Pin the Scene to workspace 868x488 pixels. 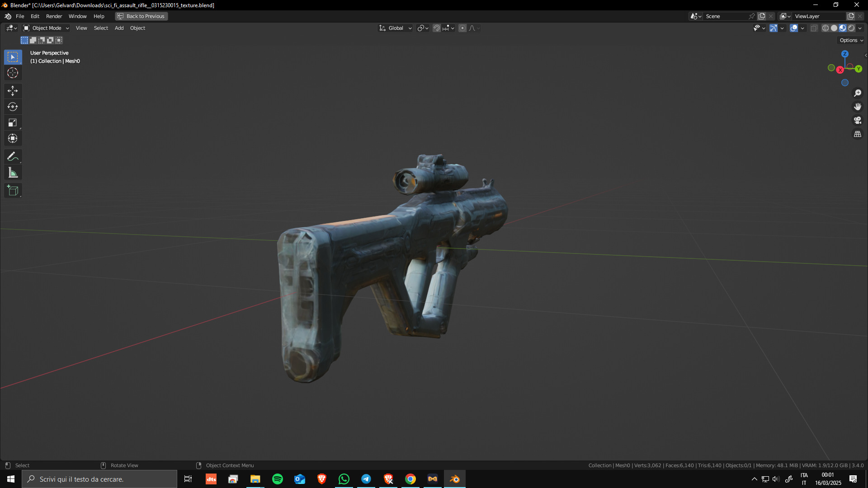[752, 16]
